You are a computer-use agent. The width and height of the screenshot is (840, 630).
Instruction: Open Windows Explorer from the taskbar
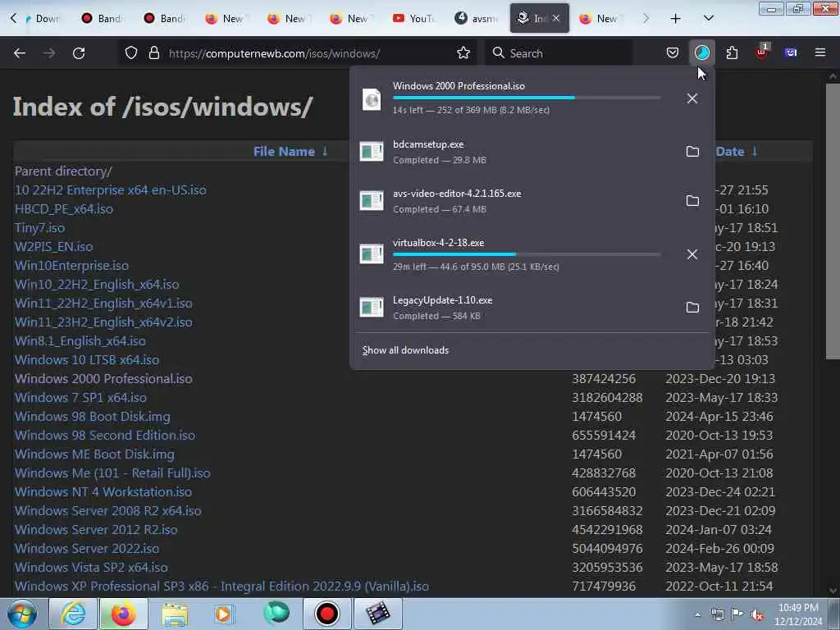point(175,614)
